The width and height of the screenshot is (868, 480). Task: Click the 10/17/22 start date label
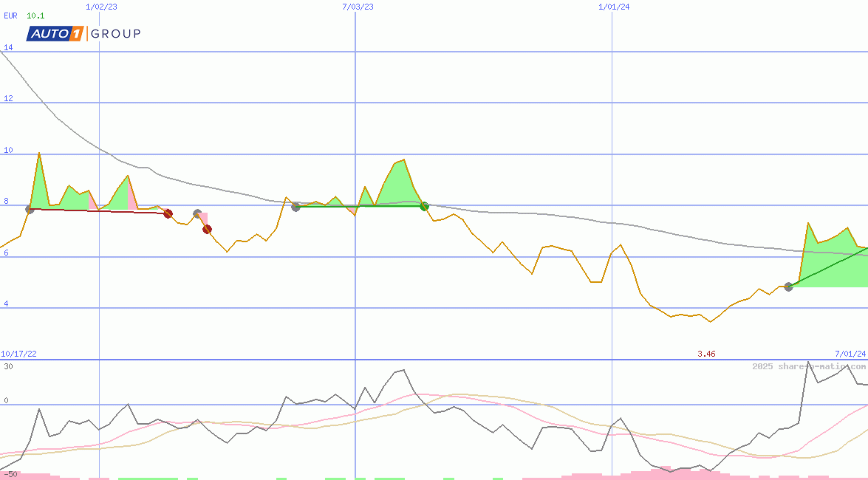click(19, 354)
